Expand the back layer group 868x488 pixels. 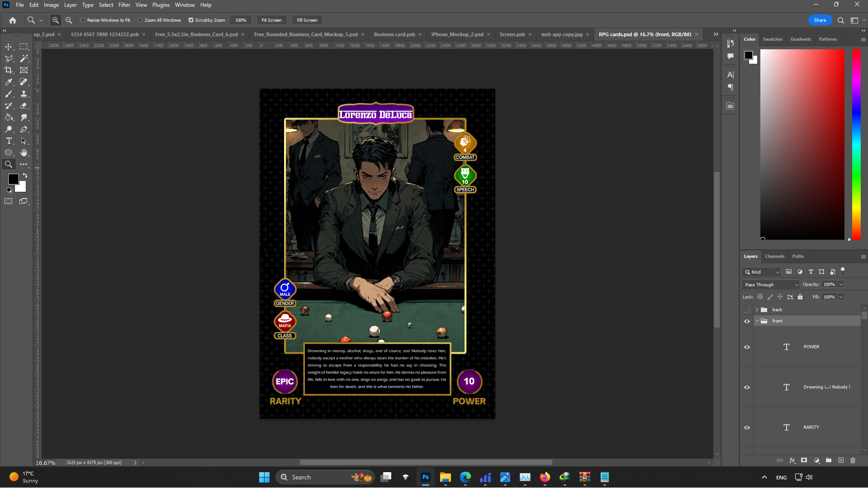757,310
